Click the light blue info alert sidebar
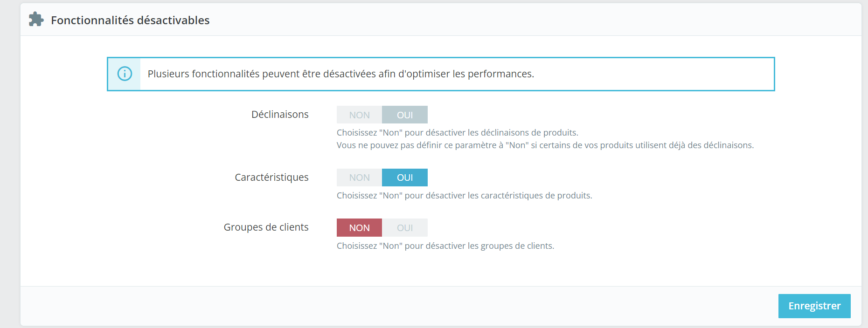Screen dimensions: 868x328 pos(124,74)
